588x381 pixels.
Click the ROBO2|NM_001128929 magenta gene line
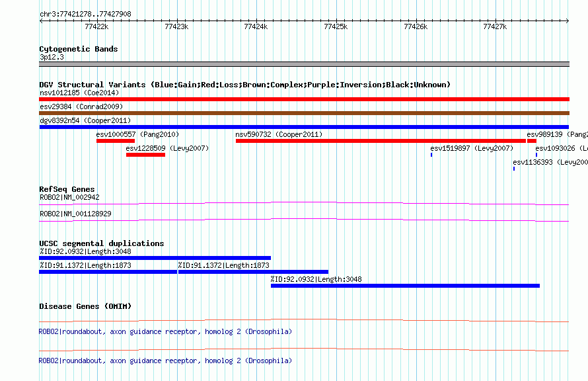(x=304, y=220)
